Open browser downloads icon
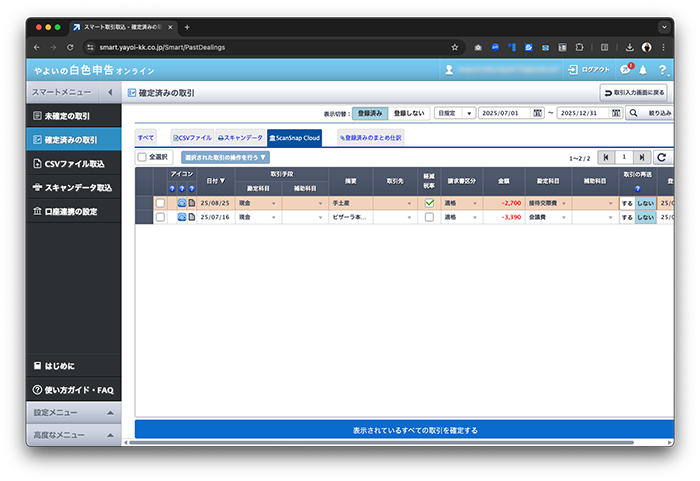The image size is (700, 481). click(629, 47)
